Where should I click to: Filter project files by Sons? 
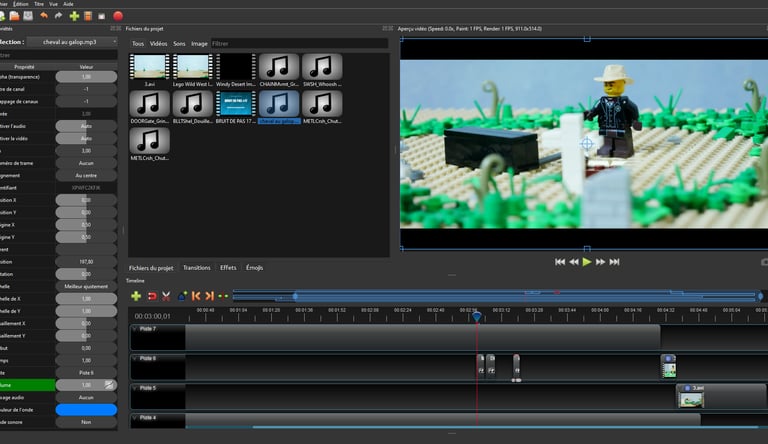[x=179, y=44]
